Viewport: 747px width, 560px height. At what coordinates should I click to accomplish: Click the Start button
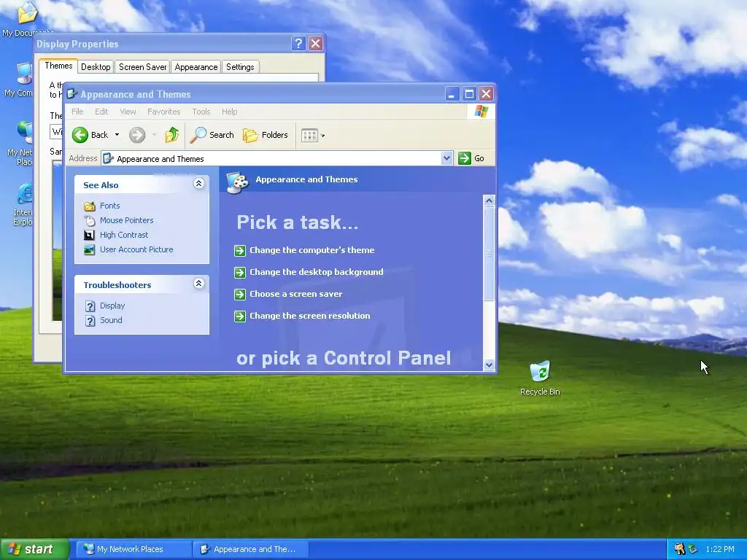(35, 549)
